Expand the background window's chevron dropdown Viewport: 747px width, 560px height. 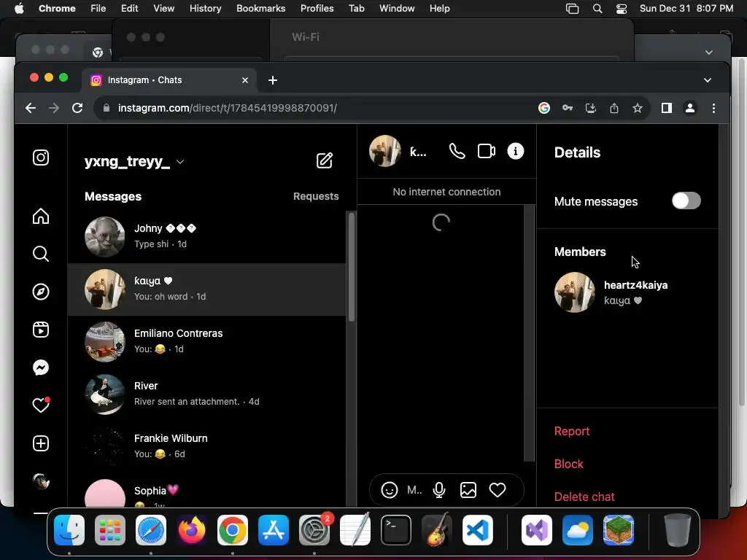point(709,52)
